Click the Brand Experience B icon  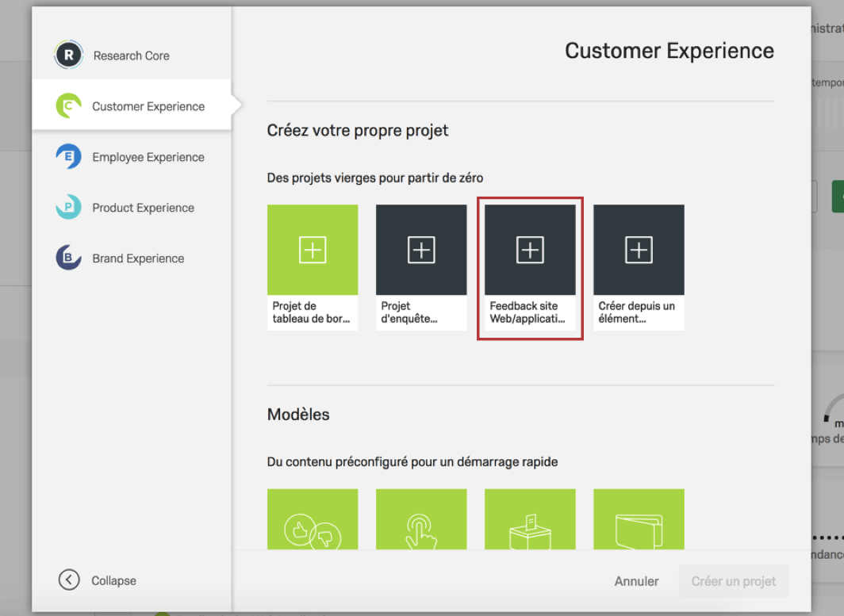68,258
